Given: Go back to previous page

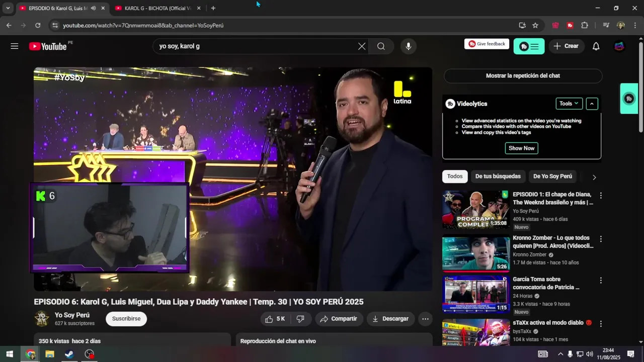Looking at the screenshot, I should click(9, 25).
